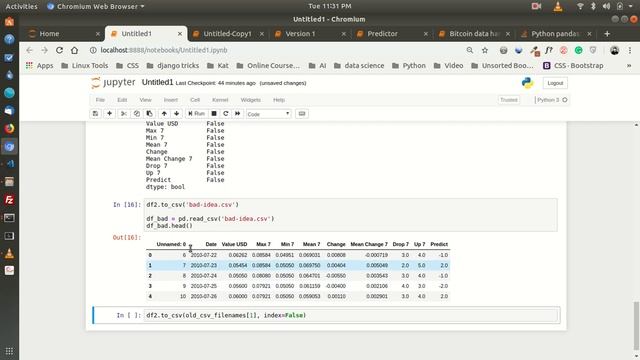
Task: Open the Chromium Web Browser app menu
Action: click(96, 6)
